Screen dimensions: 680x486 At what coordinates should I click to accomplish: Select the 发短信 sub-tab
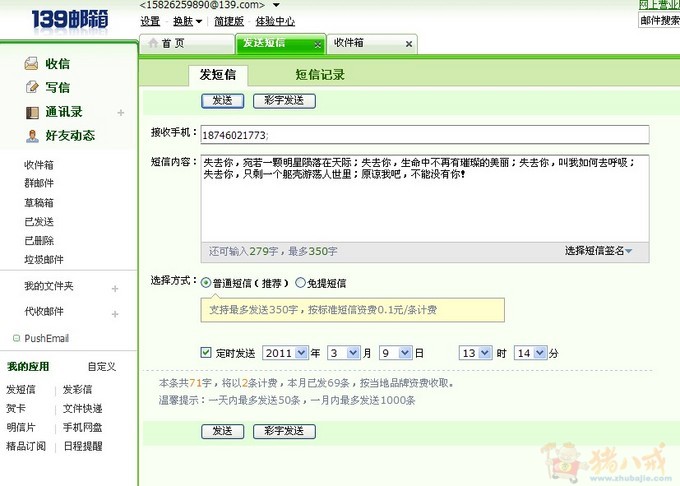click(x=218, y=75)
